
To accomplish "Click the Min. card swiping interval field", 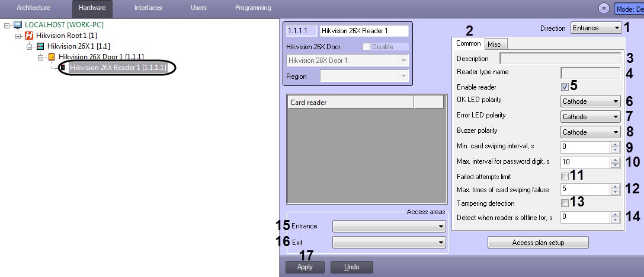I will 585,147.
